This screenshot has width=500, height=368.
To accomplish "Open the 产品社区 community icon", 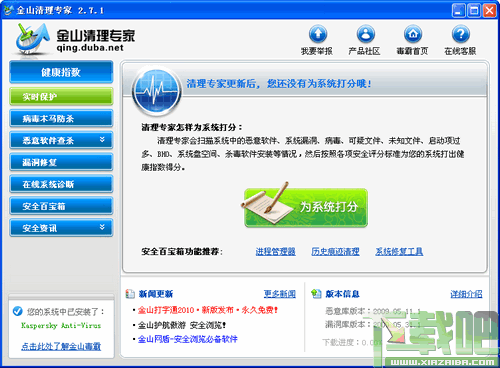I will tap(366, 34).
